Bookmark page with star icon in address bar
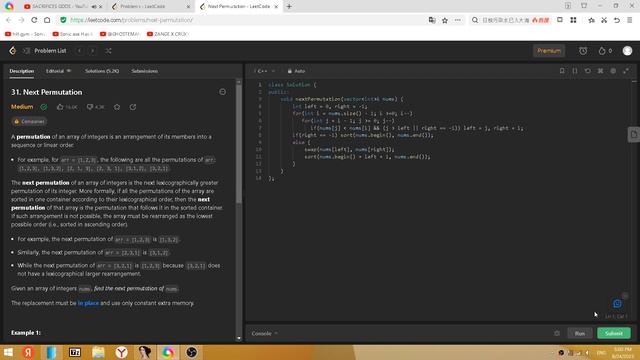The width and height of the screenshot is (640, 360). pos(445,20)
